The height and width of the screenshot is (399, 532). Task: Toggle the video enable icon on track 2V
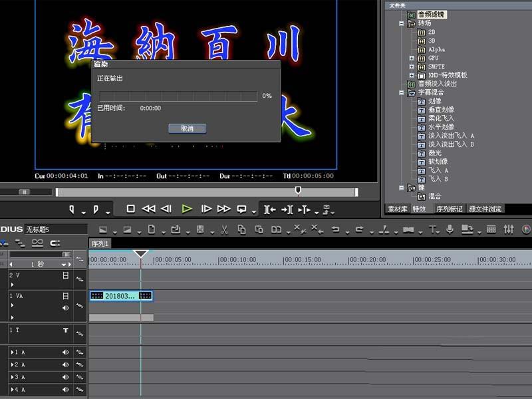point(65,275)
